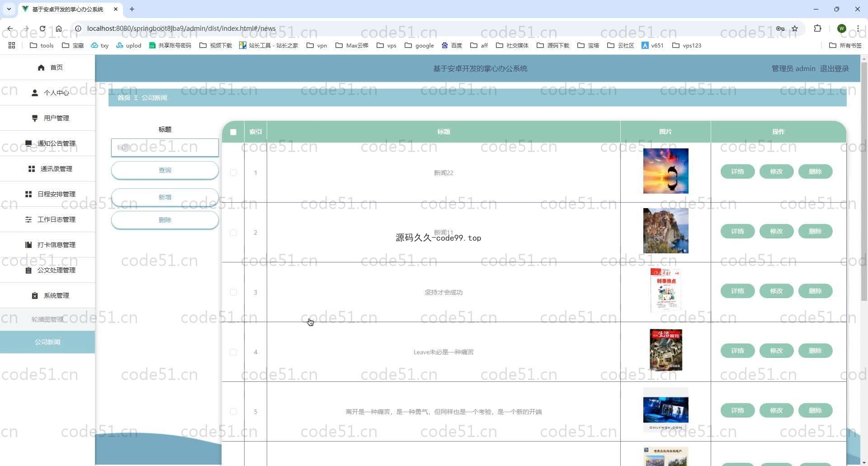Click the coastal village thumbnail for 新闻11

[x=665, y=231]
